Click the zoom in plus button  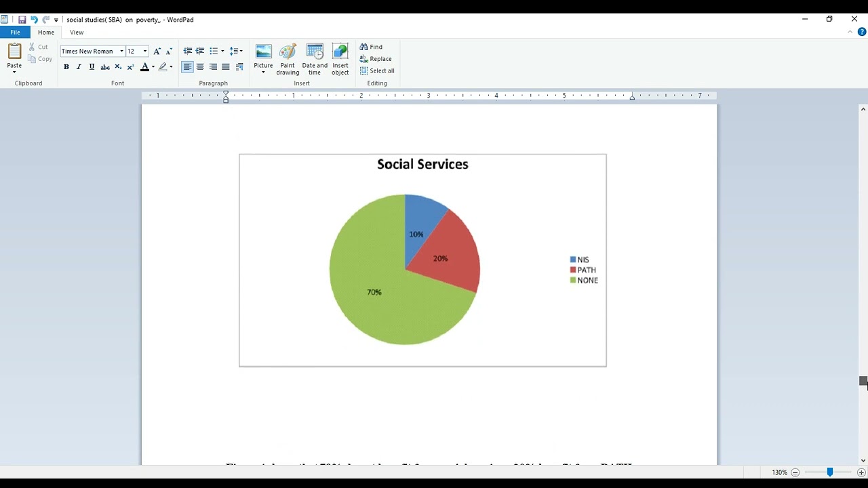861,472
